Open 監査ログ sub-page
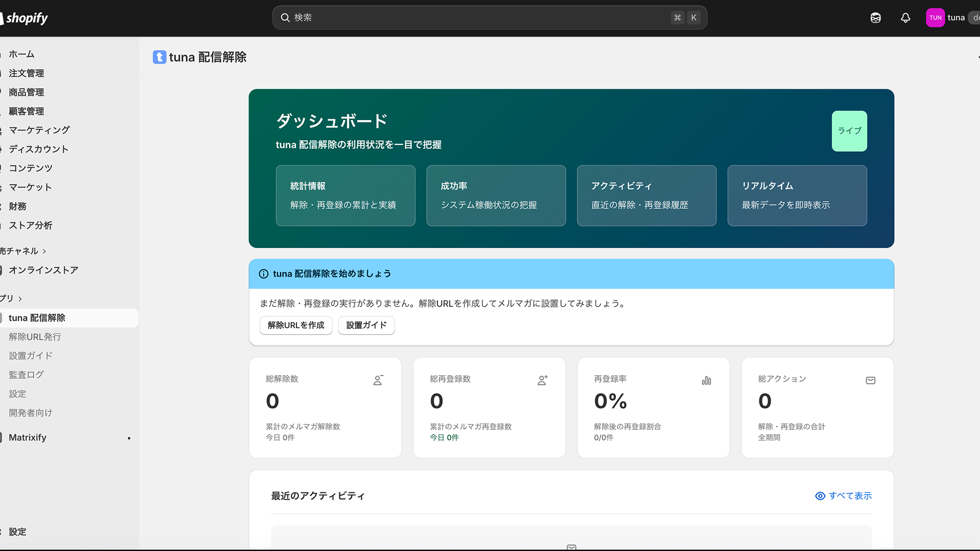980x551 pixels. 26,375
